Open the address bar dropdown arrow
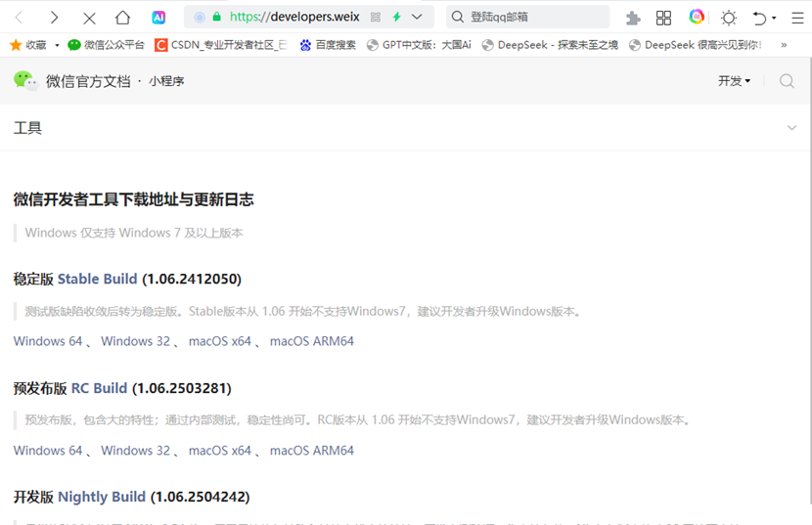This screenshot has width=812, height=525. [x=417, y=17]
